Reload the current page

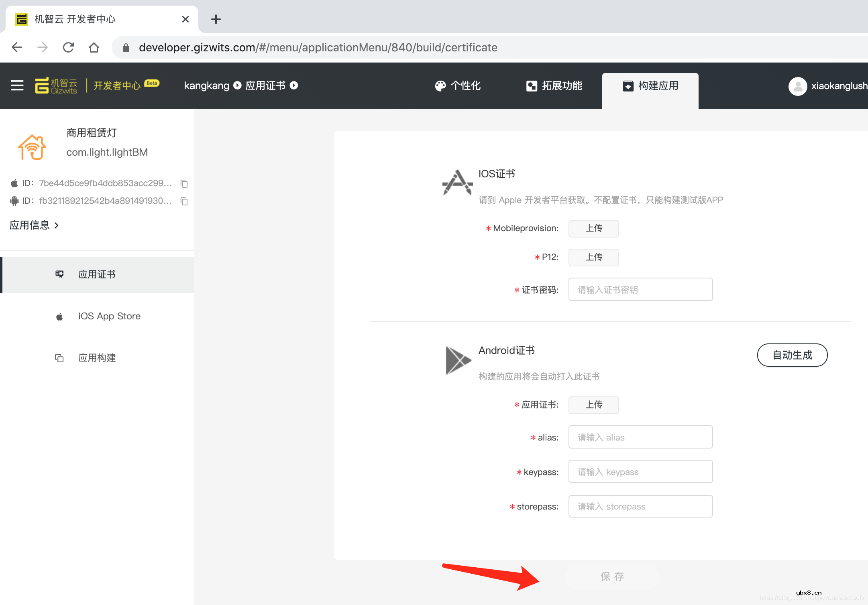click(68, 47)
